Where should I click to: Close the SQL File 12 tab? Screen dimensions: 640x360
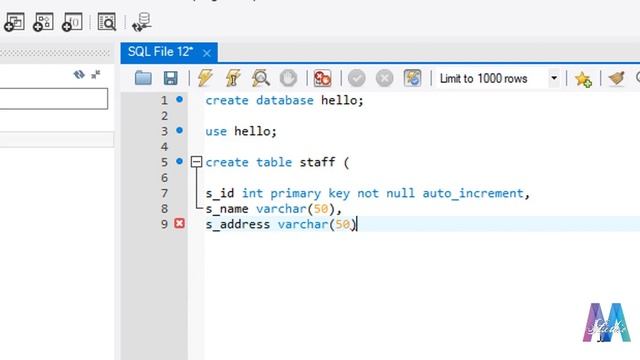(x=207, y=53)
